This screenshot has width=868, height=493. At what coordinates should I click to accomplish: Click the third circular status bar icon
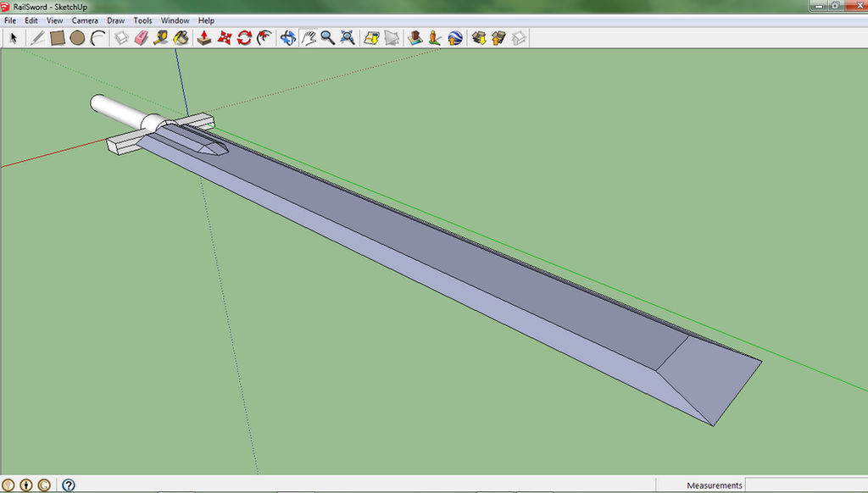click(x=44, y=485)
